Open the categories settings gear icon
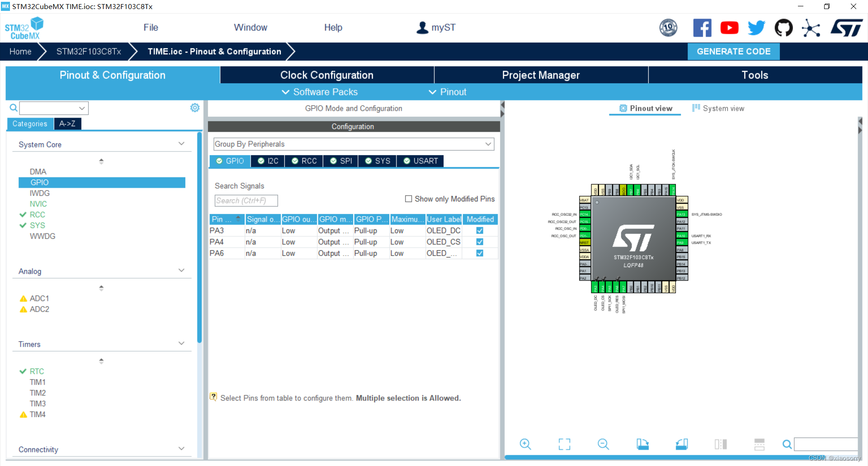The image size is (868, 466). click(x=195, y=108)
